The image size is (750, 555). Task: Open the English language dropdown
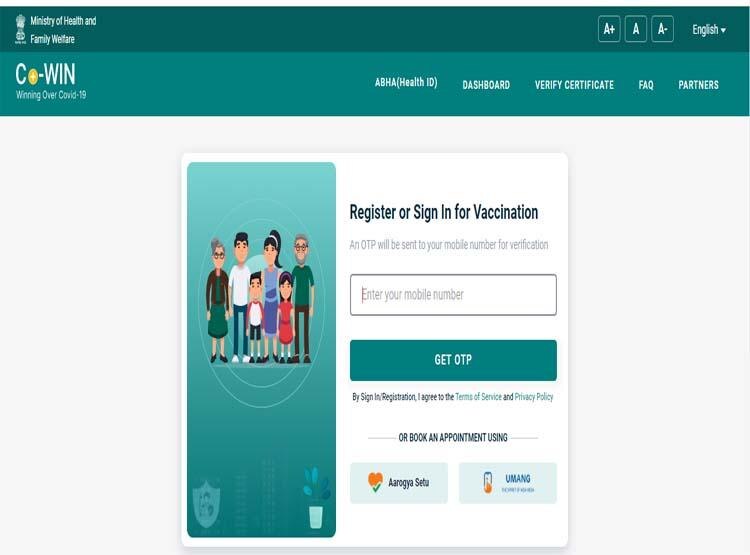709,30
